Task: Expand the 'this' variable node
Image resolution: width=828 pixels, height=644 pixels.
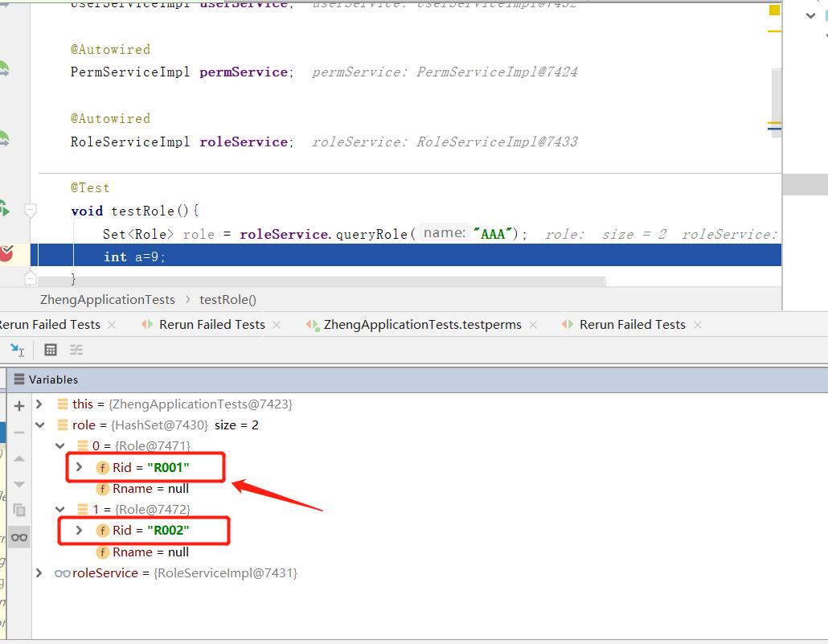Action: coord(39,404)
